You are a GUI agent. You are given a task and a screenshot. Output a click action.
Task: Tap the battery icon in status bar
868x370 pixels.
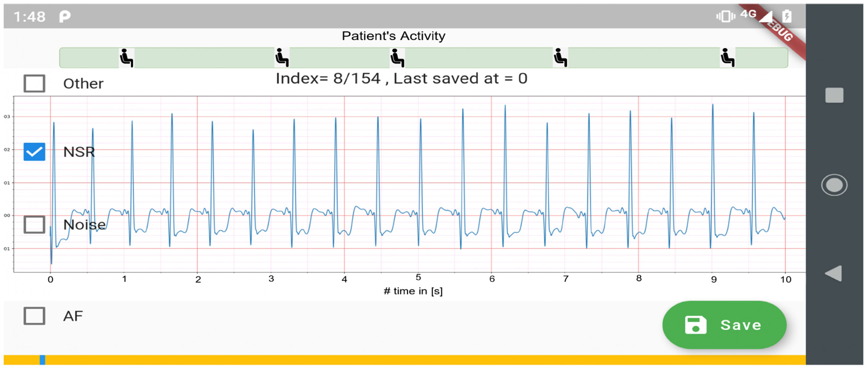(787, 16)
